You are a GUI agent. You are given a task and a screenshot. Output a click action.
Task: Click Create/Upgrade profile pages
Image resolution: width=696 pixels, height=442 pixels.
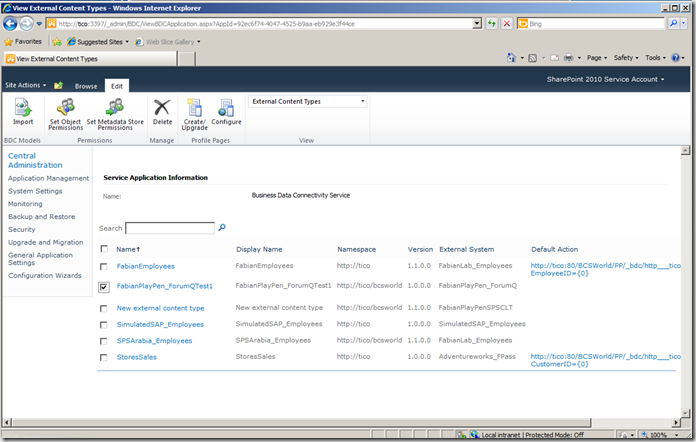pyautogui.click(x=194, y=114)
